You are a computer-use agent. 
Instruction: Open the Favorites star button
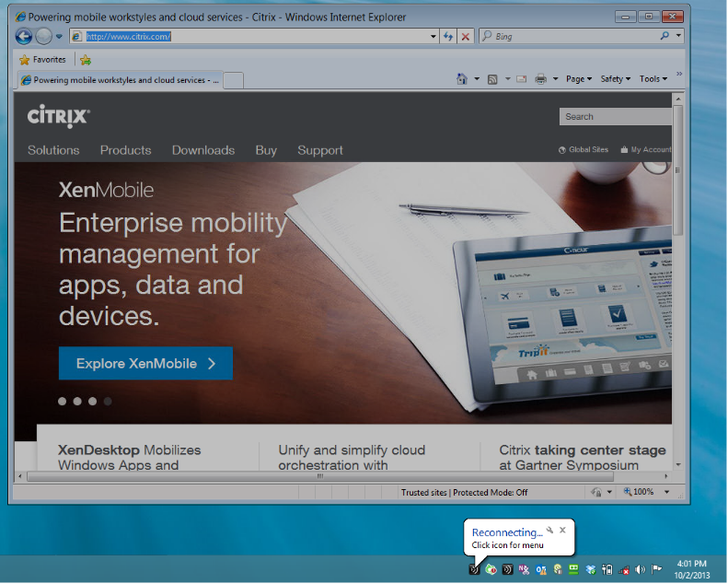tap(42, 60)
